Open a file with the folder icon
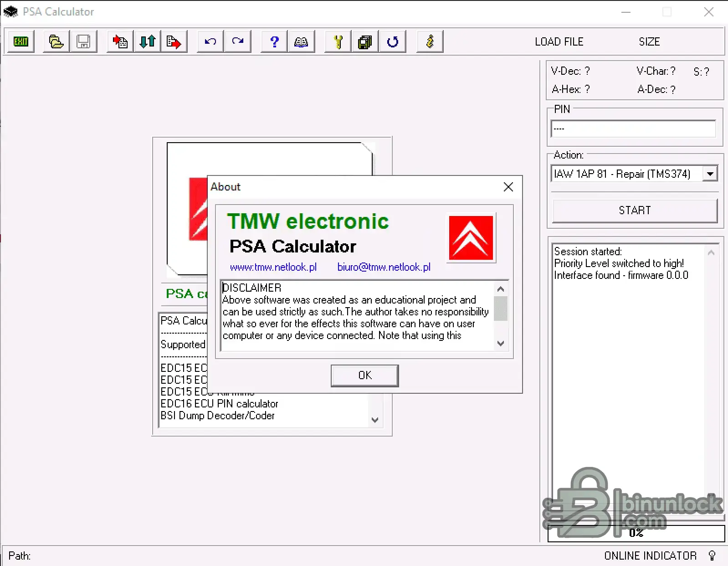Image resolution: width=728 pixels, height=566 pixels. (56, 42)
